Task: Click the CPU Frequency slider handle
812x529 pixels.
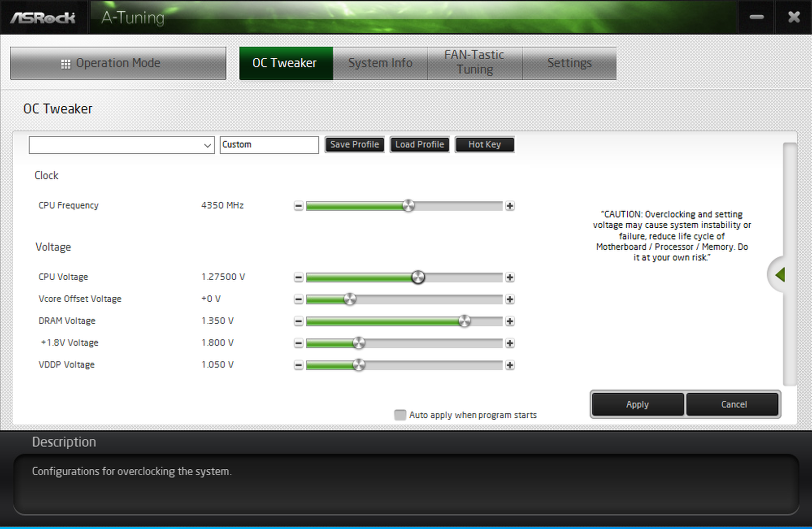Action: click(x=409, y=206)
